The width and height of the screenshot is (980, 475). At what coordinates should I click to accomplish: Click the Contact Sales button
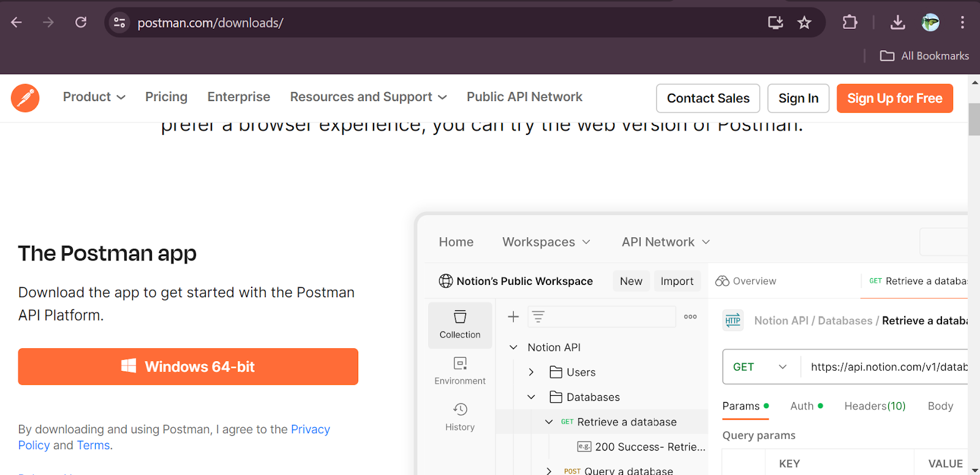click(708, 98)
